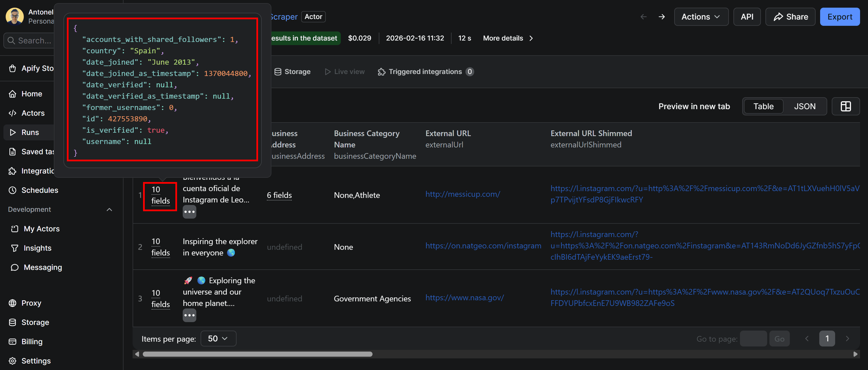Change the items per page dropdown
This screenshot has width=868, height=370.
coord(218,338)
